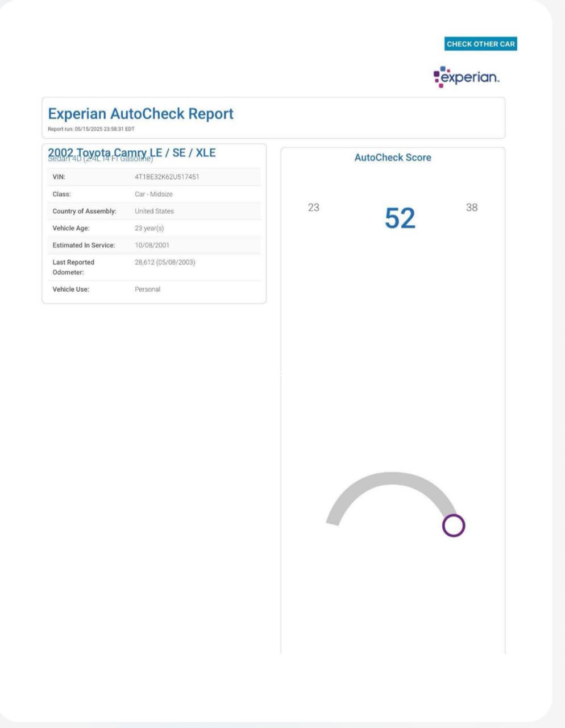Viewport: 565px width, 728px height.
Task: Click the low range score 23
Action: tap(314, 208)
